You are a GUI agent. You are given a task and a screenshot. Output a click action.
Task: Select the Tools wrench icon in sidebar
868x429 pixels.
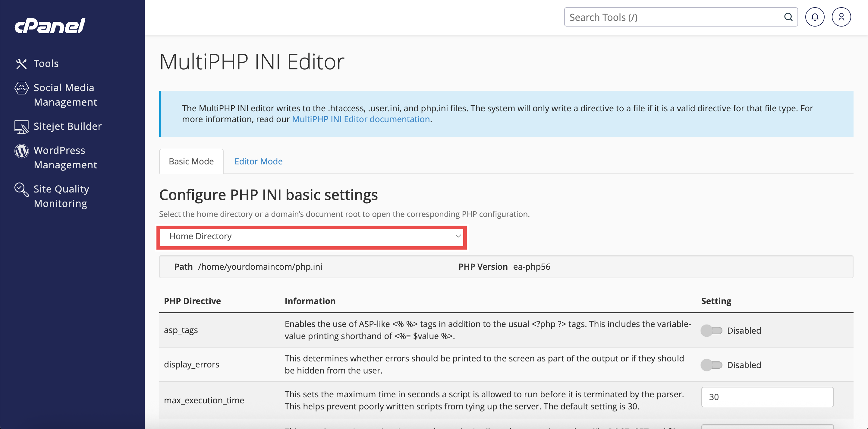tap(21, 63)
